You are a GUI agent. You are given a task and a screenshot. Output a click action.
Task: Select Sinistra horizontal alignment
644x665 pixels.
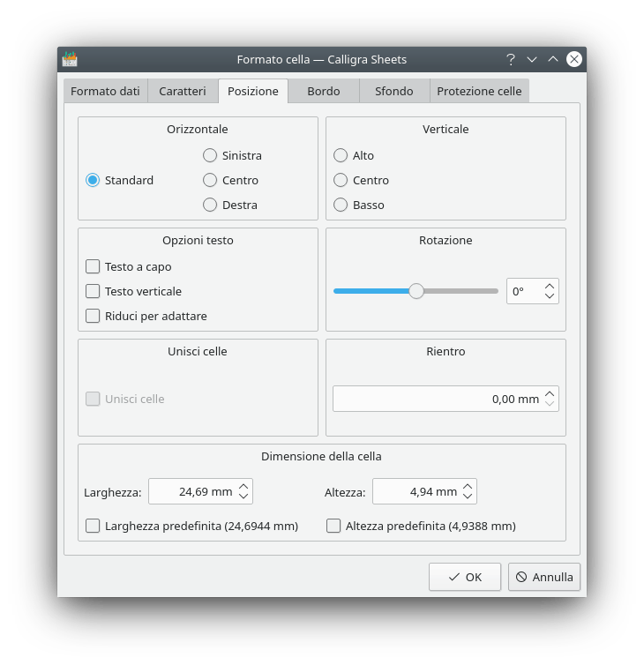click(x=210, y=155)
